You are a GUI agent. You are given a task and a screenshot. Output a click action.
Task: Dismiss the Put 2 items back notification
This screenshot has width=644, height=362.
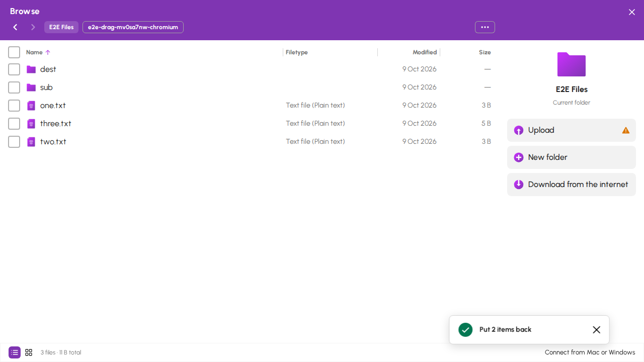tap(597, 330)
